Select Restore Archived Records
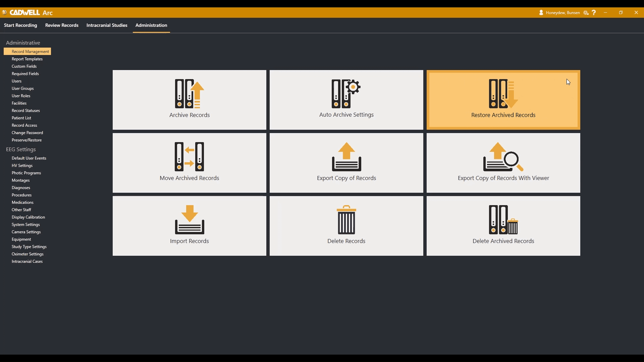 point(503,100)
